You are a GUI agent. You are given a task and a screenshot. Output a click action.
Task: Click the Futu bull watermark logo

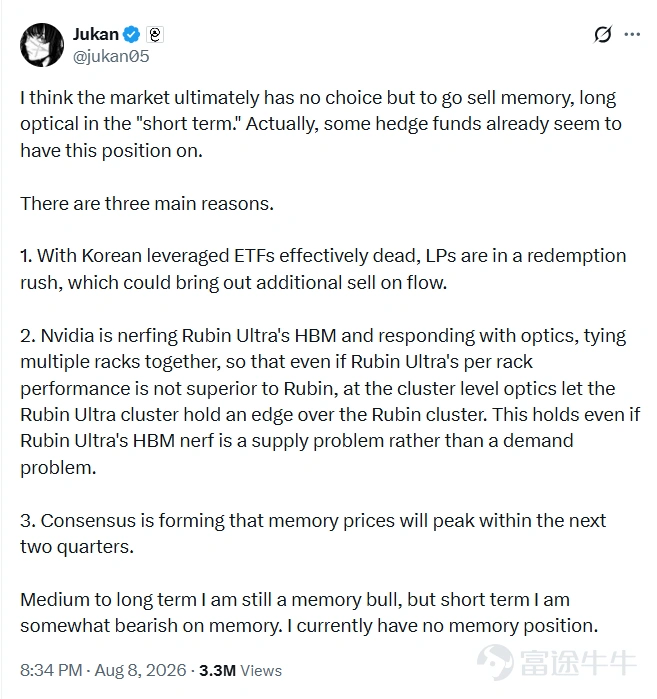tap(495, 662)
